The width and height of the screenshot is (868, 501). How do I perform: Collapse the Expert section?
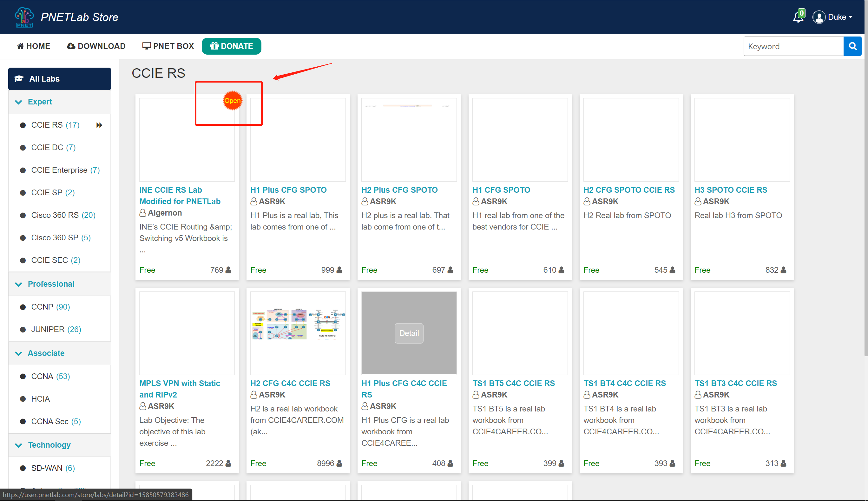coord(59,102)
